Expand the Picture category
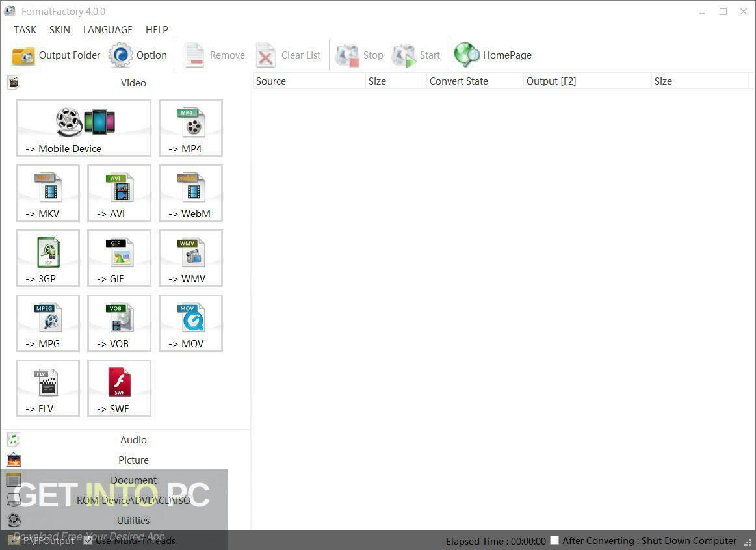 tap(126, 460)
